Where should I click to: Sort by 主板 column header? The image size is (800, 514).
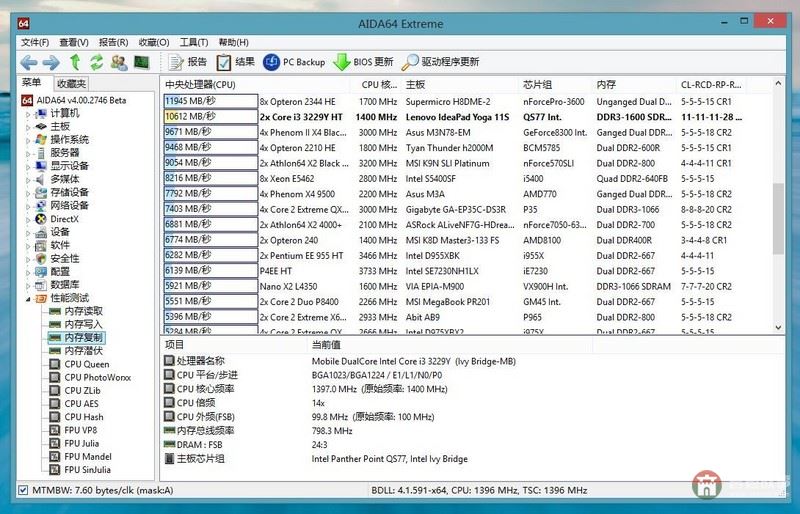point(460,84)
